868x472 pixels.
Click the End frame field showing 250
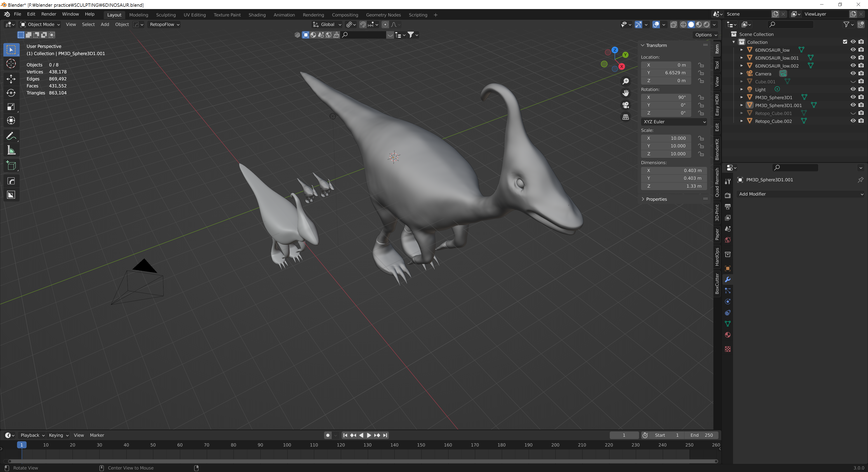point(702,435)
